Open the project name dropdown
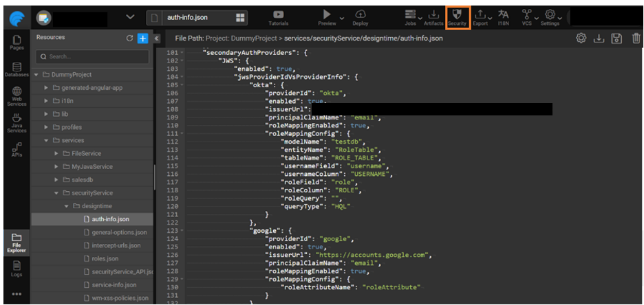Viewport: 644px width, 305px height. [131, 17]
